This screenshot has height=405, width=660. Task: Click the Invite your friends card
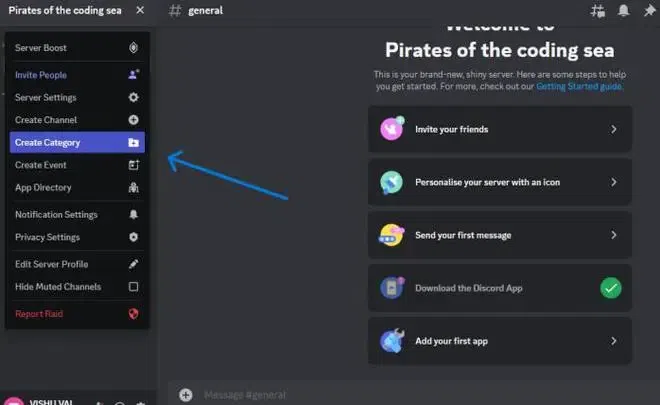tap(500, 129)
